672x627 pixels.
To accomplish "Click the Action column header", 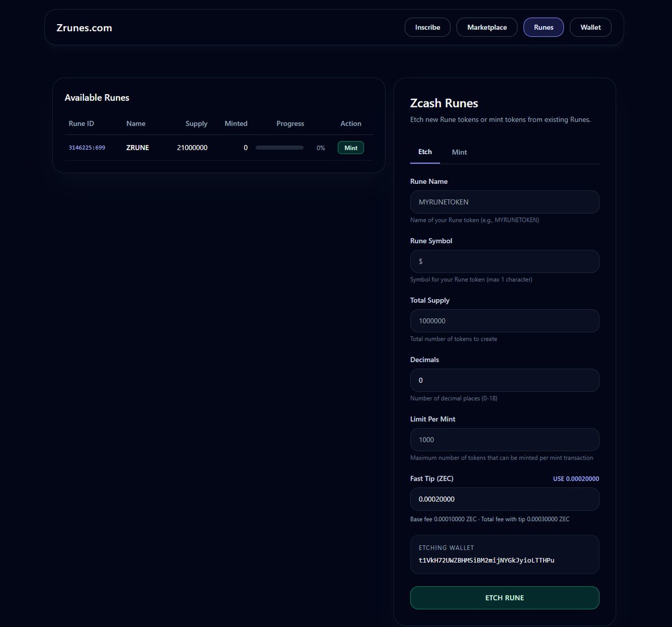I will [x=351, y=123].
